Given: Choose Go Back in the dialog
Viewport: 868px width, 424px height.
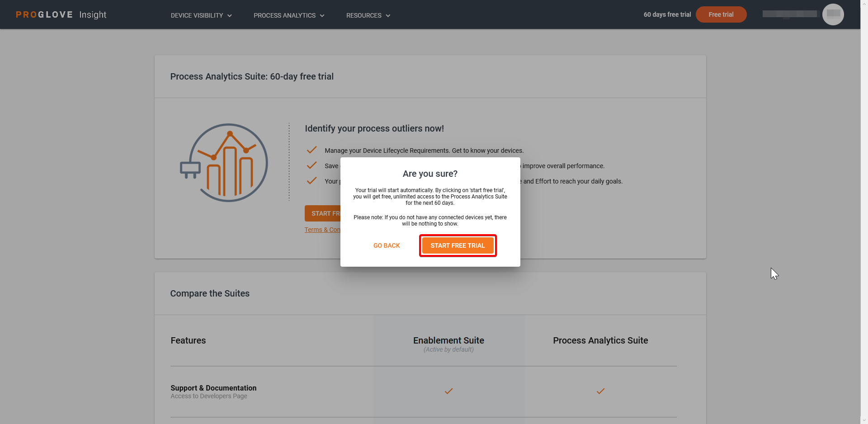Looking at the screenshot, I should 387,245.
